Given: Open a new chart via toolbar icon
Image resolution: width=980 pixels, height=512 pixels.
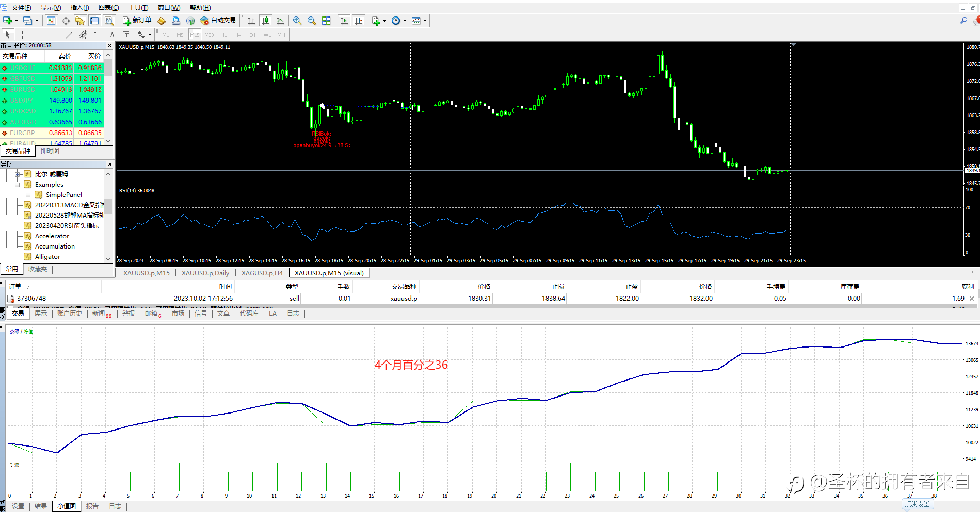Looking at the screenshot, I should (7, 21).
